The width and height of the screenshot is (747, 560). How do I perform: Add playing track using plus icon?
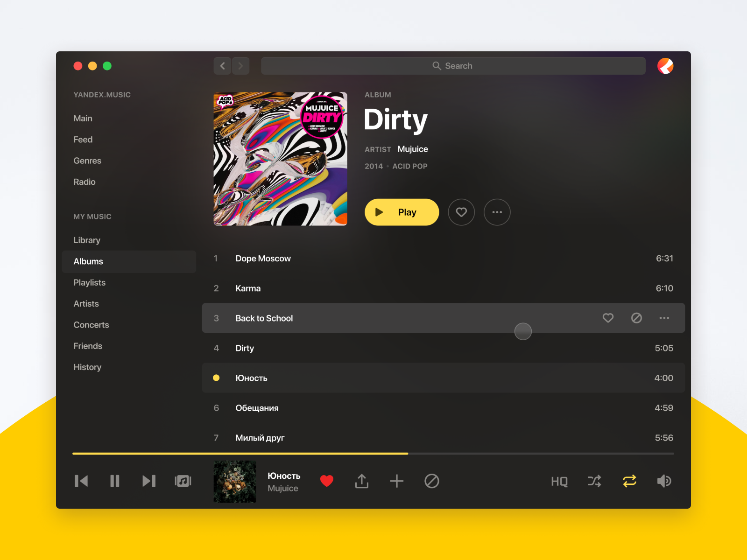tap(397, 481)
